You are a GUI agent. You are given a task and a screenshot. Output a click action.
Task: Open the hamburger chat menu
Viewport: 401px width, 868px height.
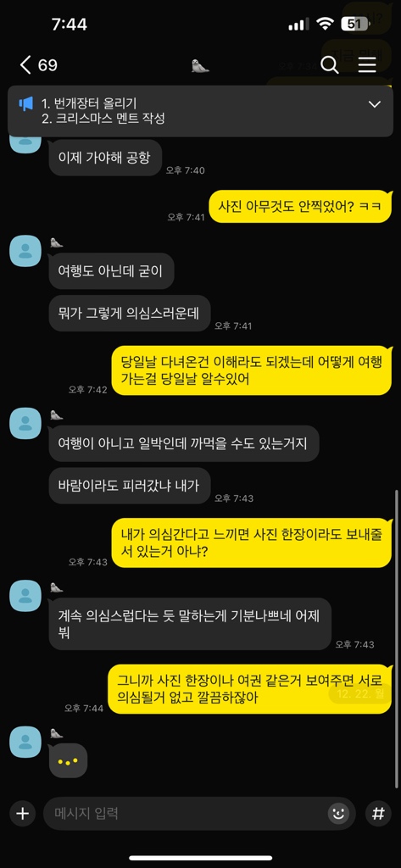tap(366, 65)
